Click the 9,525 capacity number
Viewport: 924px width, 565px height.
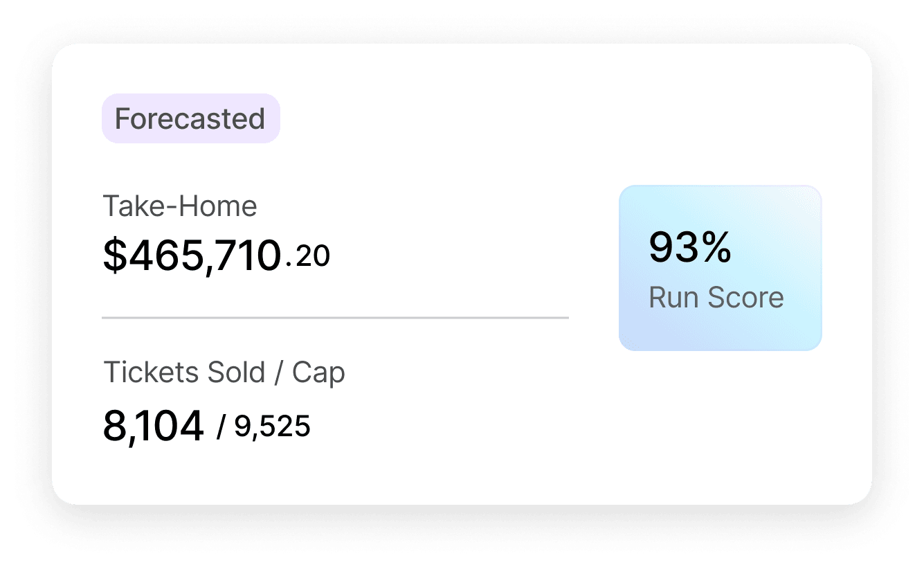(x=273, y=427)
